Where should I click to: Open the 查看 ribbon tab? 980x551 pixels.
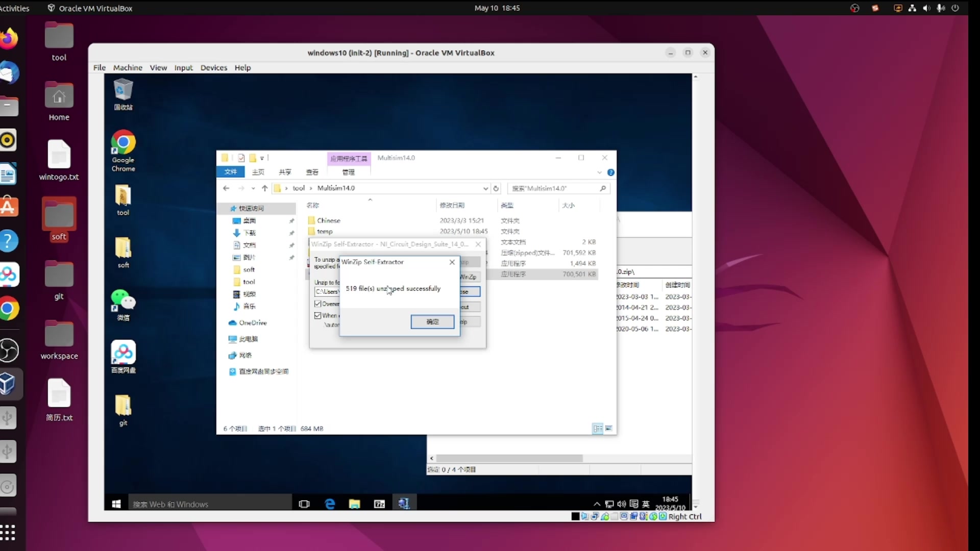click(x=312, y=172)
